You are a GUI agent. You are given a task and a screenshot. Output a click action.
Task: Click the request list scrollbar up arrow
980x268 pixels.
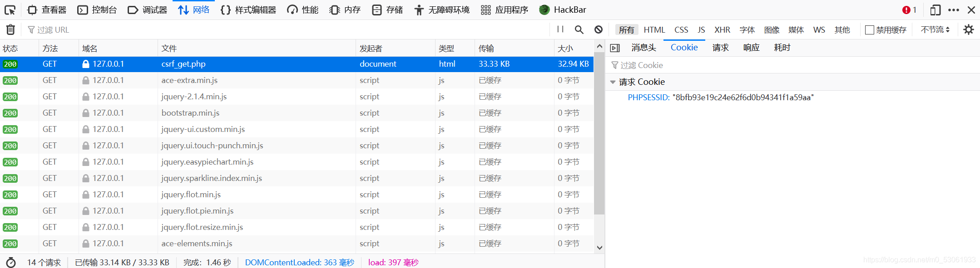point(599,46)
